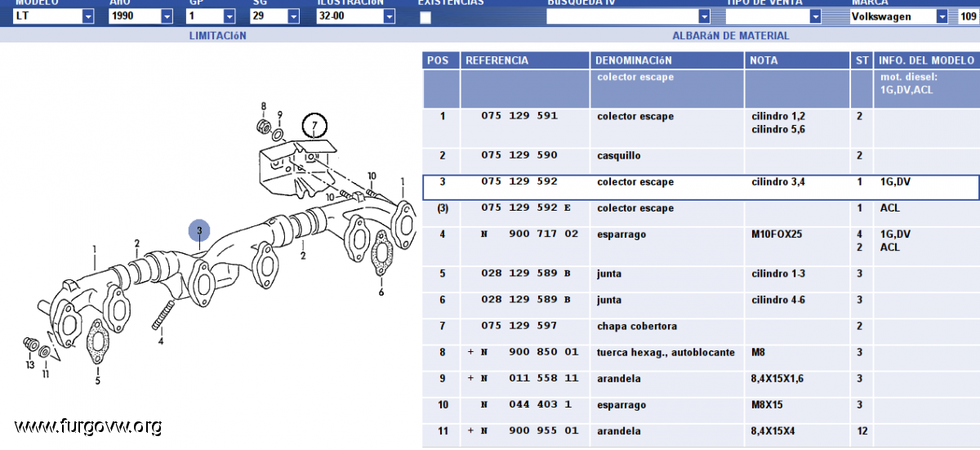Select reference 075 129 590
This screenshot has height=450, width=980.
[x=519, y=155]
